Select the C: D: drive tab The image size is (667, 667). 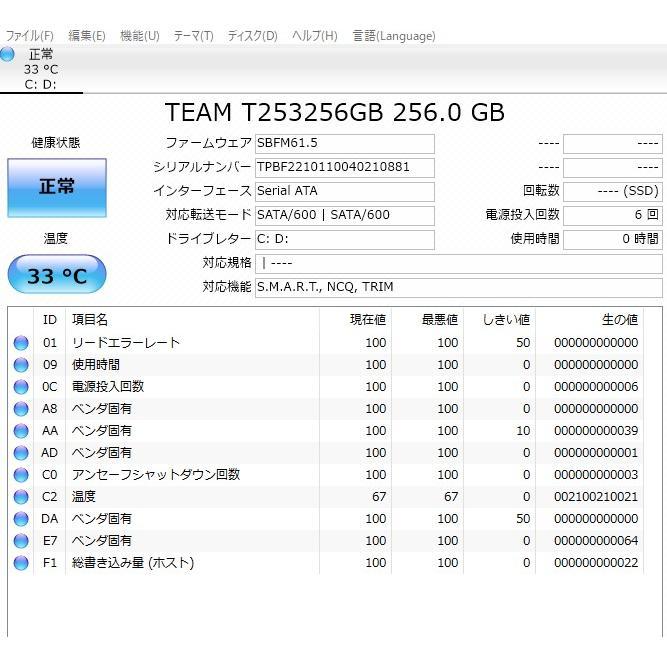click(x=41, y=69)
